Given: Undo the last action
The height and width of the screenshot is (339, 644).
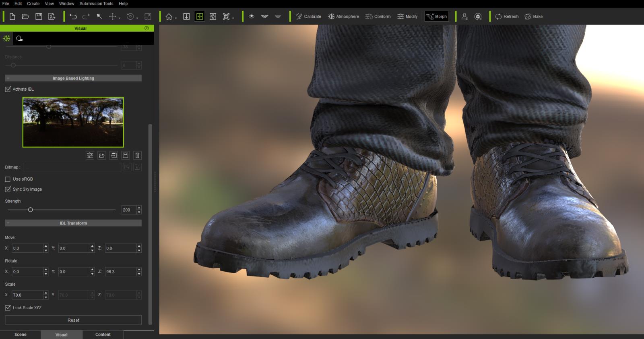Looking at the screenshot, I should point(73,17).
